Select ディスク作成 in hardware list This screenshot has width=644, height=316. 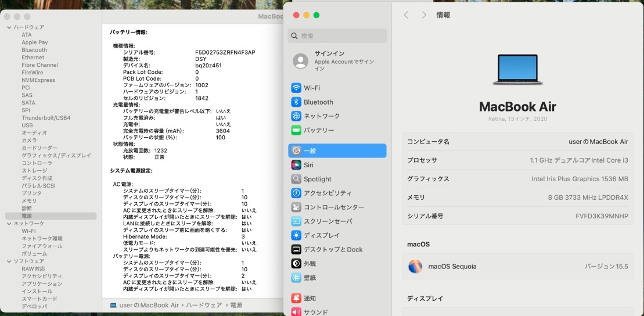(x=37, y=178)
